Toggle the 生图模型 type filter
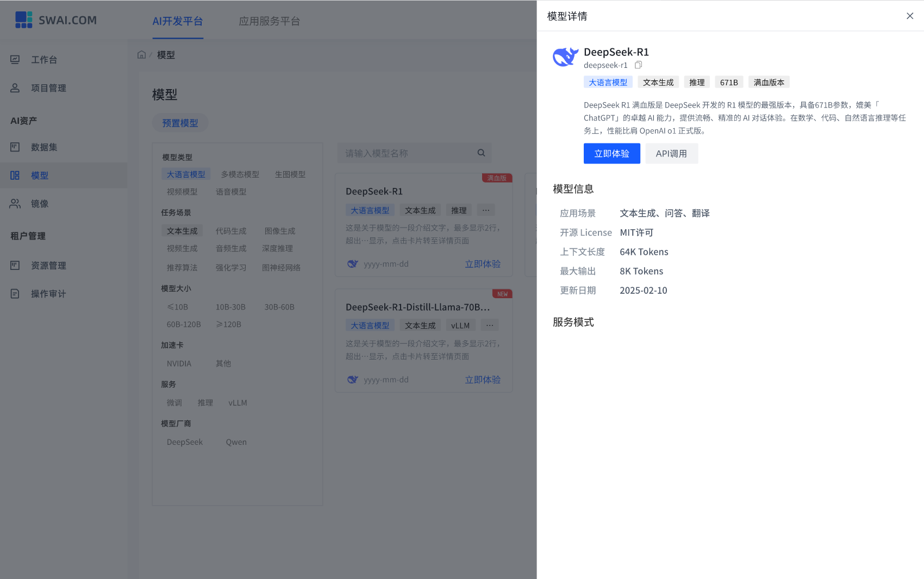The height and width of the screenshot is (579, 924). 290,174
